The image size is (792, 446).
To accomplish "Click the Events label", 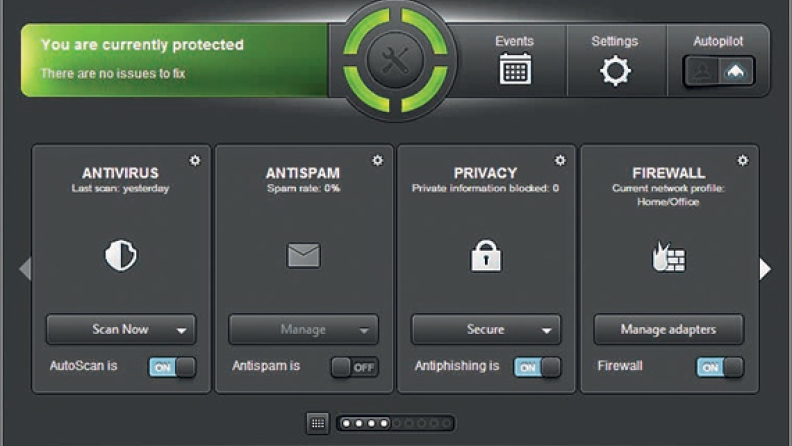I will 515,41.
